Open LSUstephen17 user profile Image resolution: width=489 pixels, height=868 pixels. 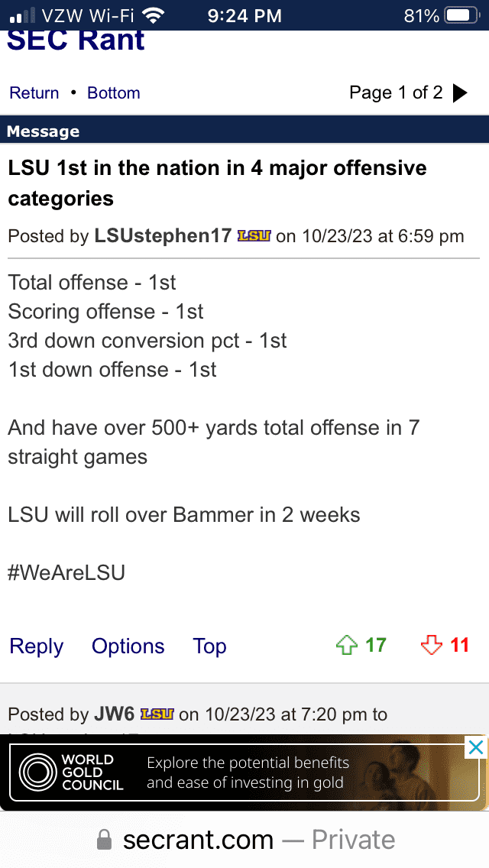pyautogui.click(x=163, y=236)
